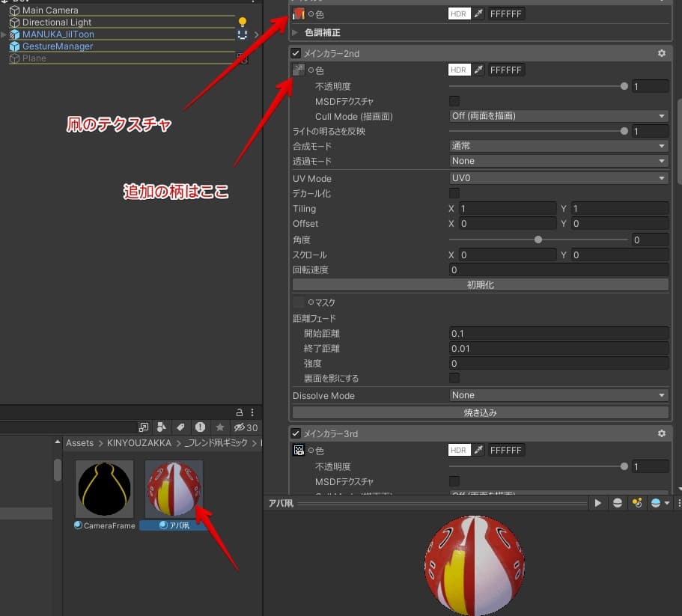Image resolution: width=682 pixels, height=616 pixels.
Task: Click HDR color field of main color
Action: coord(460,14)
